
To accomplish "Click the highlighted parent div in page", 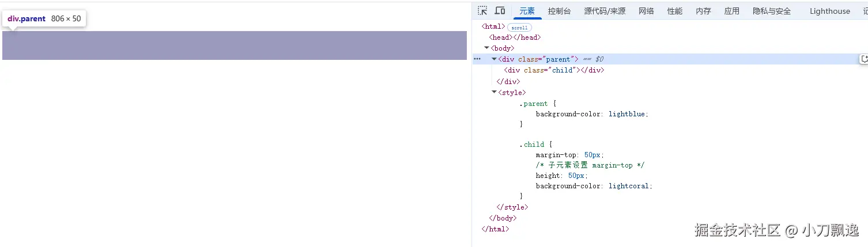I will pos(235,45).
